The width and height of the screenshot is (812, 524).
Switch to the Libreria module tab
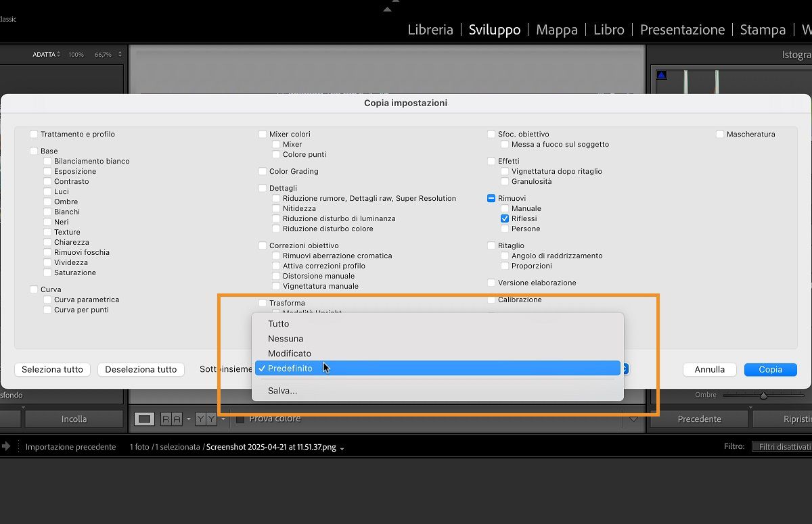pyautogui.click(x=430, y=29)
